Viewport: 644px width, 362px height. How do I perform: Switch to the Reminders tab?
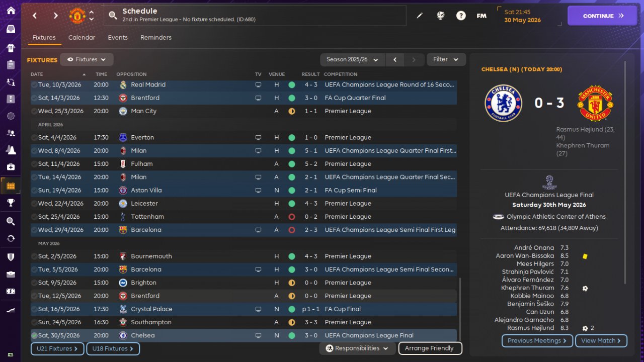coord(156,38)
